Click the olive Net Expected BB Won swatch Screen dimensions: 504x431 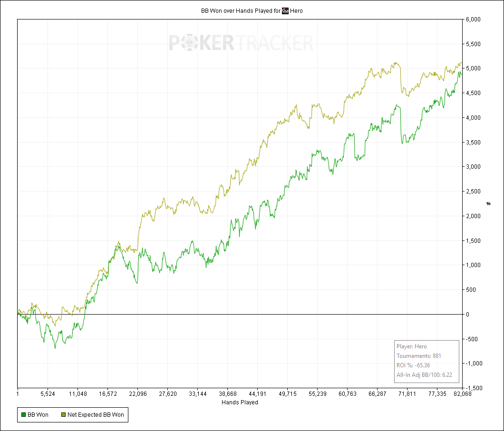63,415
